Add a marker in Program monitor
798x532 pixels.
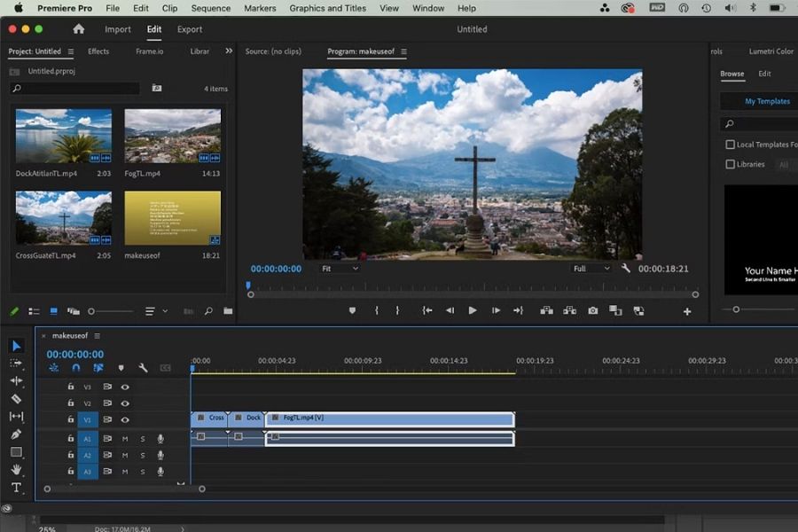pyautogui.click(x=352, y=310)
